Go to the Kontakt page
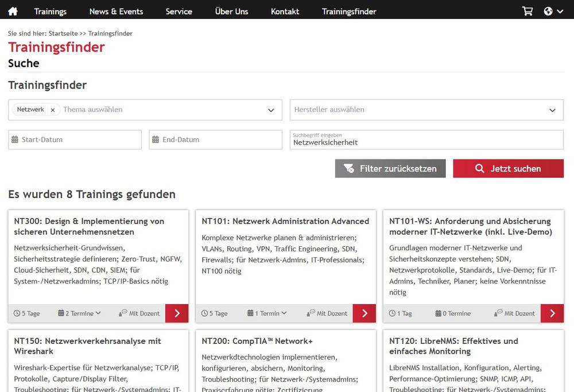The width and height of the screenshot is (574, 392). [x=285, y=11]
